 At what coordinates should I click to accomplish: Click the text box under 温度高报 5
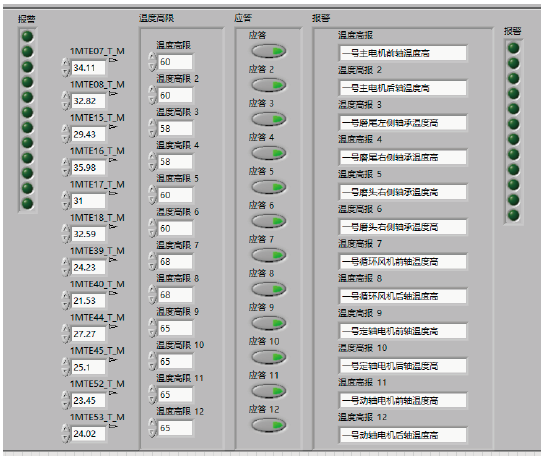click(x=403, y=192)
